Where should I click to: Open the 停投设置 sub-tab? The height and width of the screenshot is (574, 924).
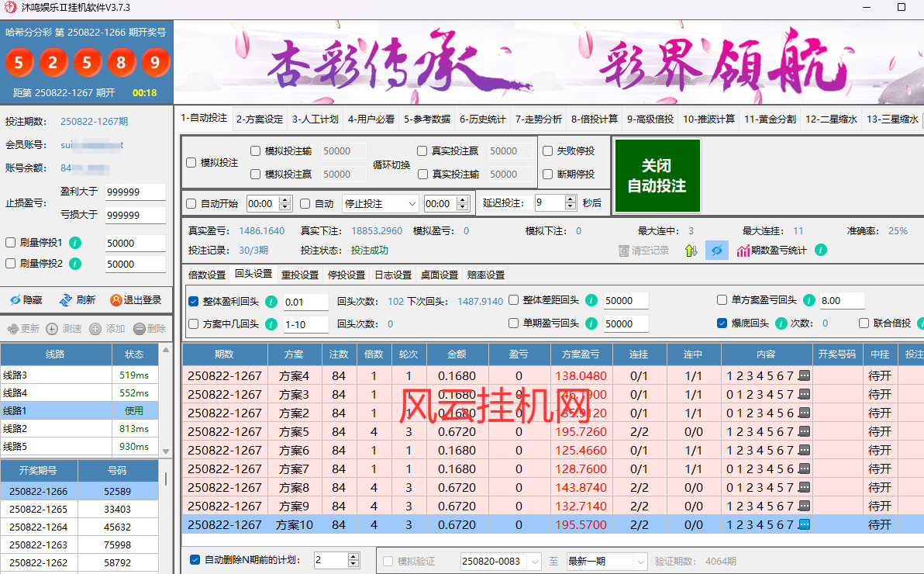(346, 275)
